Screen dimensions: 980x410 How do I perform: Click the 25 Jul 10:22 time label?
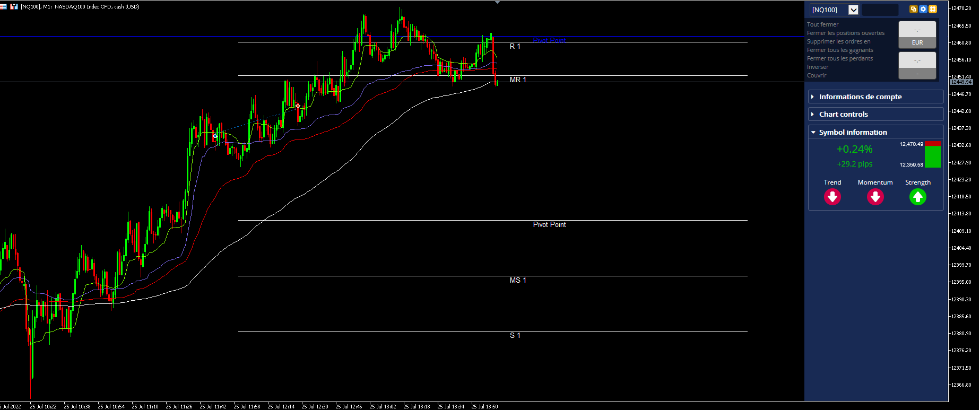43,407
